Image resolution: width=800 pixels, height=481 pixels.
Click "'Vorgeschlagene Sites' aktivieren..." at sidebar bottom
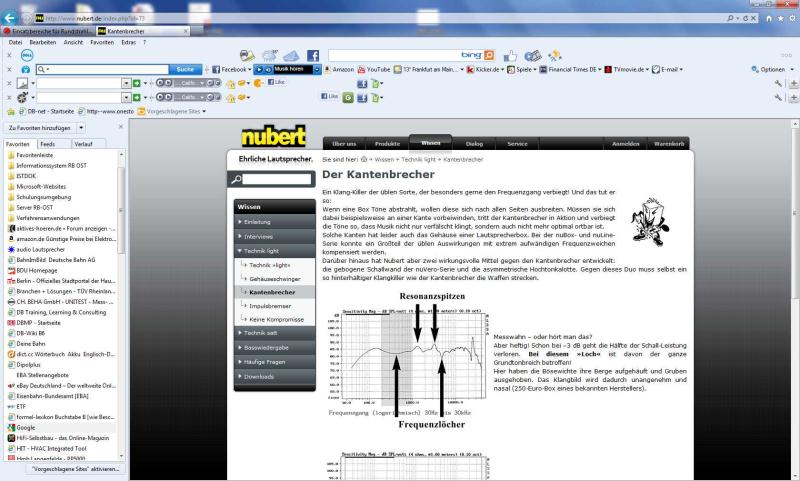tap(76, 468)
